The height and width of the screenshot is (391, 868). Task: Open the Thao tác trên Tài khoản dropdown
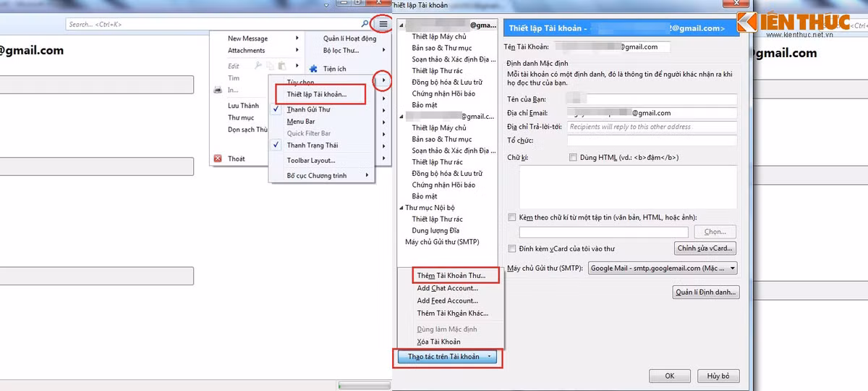(x=448, y=356)
